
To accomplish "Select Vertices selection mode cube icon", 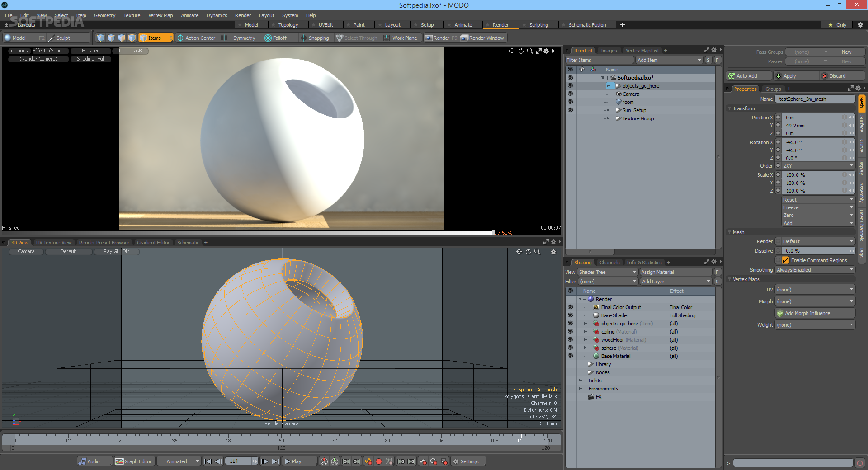I will tap(101, 38).
